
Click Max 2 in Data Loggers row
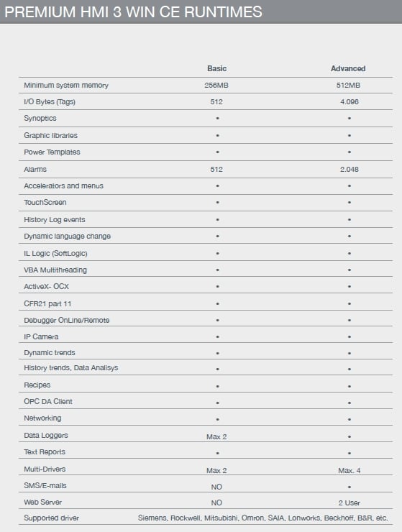tap(216, 437)
